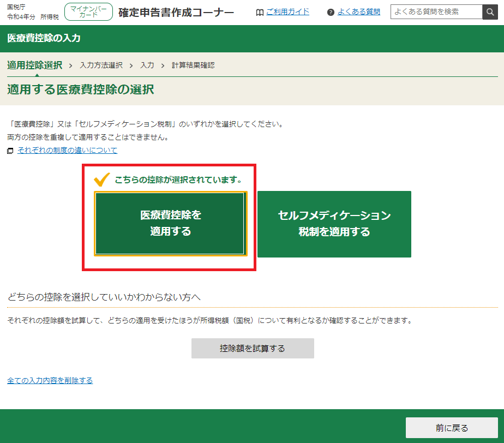
Task: Click the こちらの控除が選択されています text
Action: (178, 179)
